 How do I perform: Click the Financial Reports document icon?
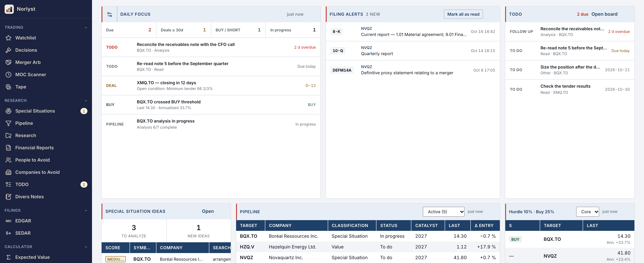point(8,148)
